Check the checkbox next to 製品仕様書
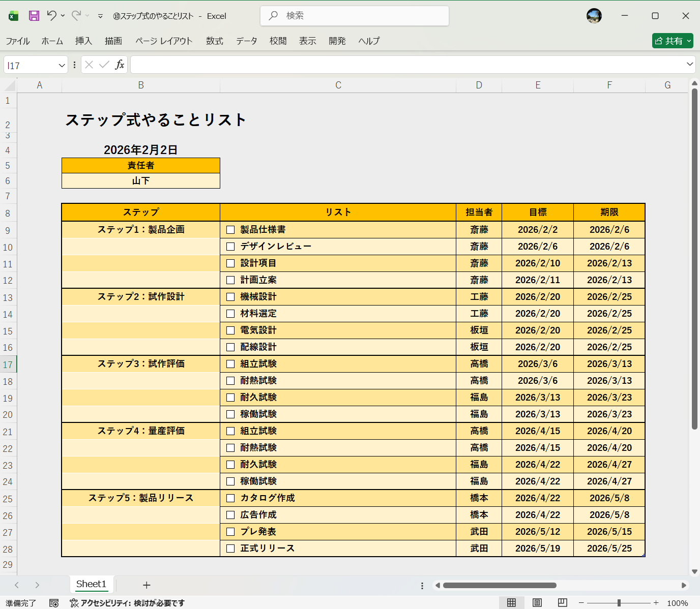 click(230, 229)
